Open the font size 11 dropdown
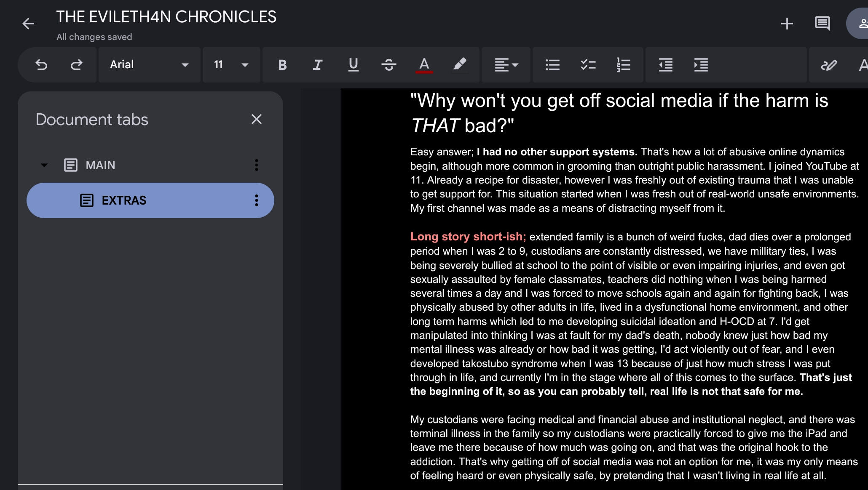Image resolution: width=868 pixels, height=490 pixels. pyautogui.click(x=231, y=65)
